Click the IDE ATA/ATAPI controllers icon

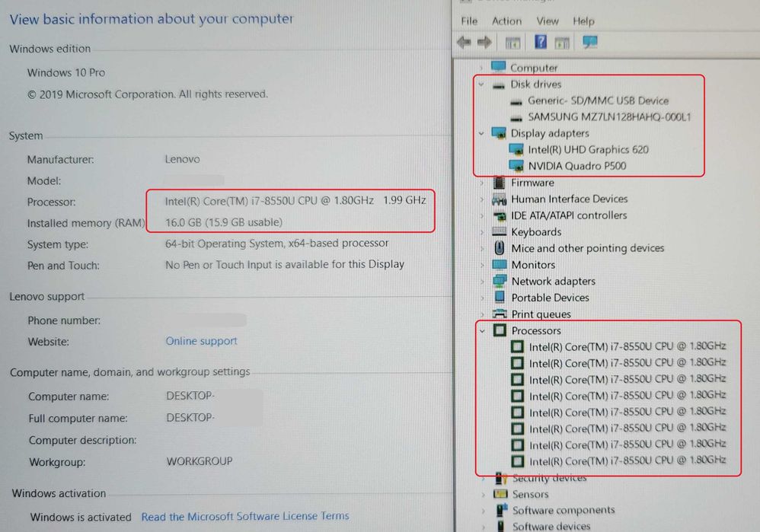coord(500,215)
